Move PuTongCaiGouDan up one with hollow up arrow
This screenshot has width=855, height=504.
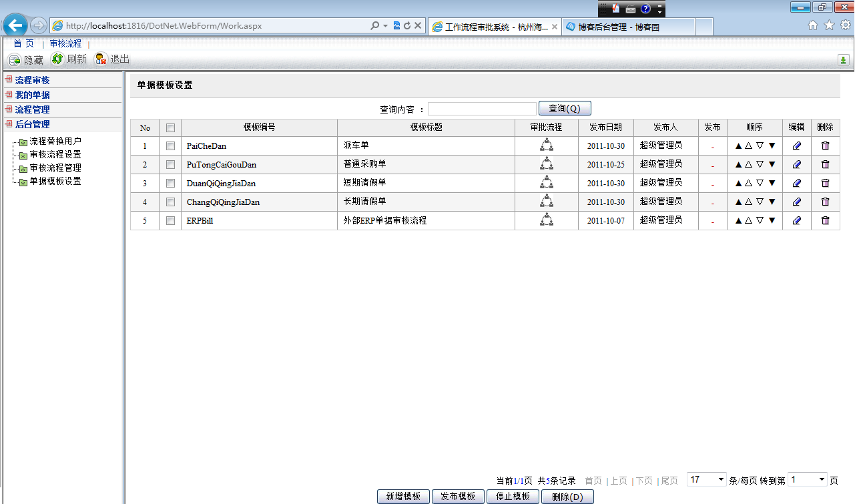749,164
